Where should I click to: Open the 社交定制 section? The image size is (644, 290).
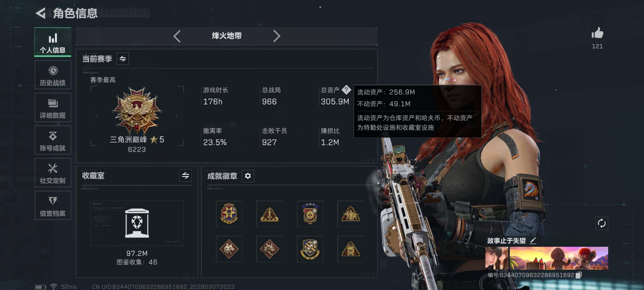[x=53, y=173]
